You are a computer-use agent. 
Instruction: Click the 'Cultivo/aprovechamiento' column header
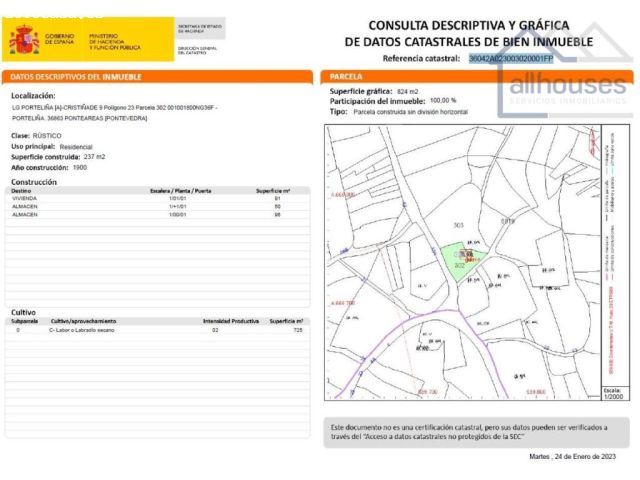83,321
